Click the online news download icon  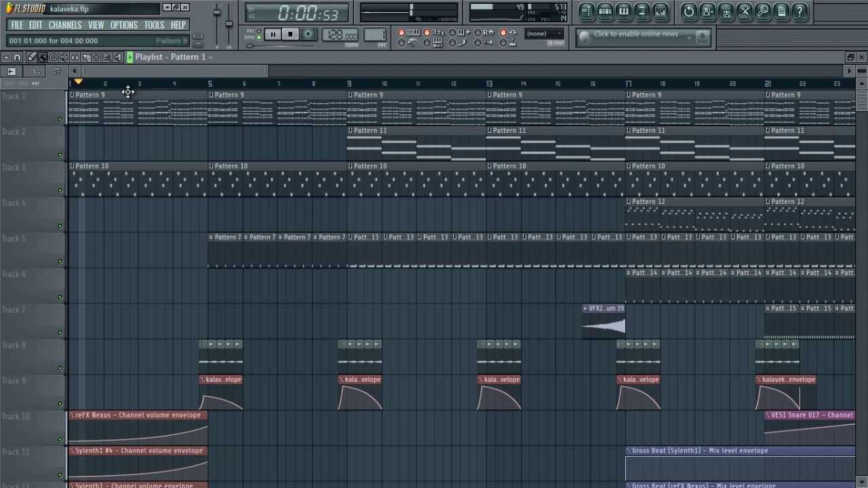[703, 37]
